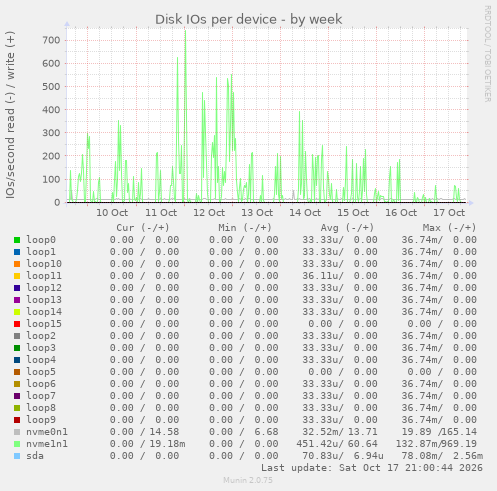Click the 'loop3' legend label
Screen dimensions: 497x491
[x=41, y=348]
